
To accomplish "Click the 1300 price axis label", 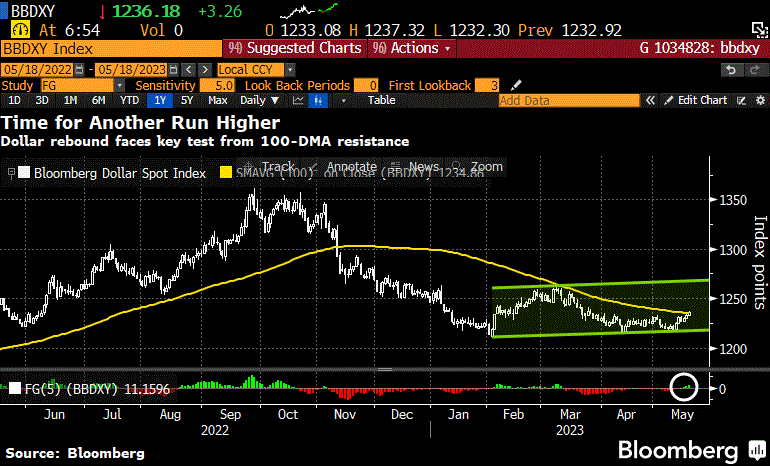I will tap(733, 250).
